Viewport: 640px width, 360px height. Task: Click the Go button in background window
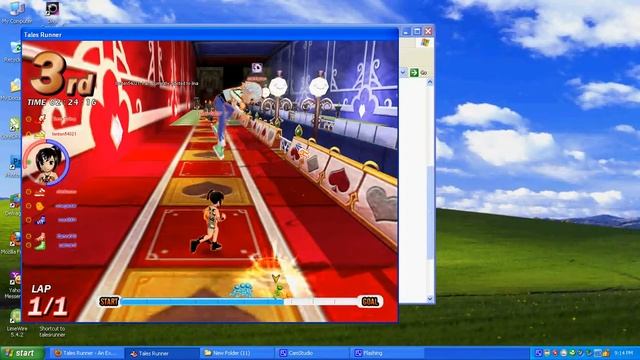pyautogui.click(x=418, y=73)
